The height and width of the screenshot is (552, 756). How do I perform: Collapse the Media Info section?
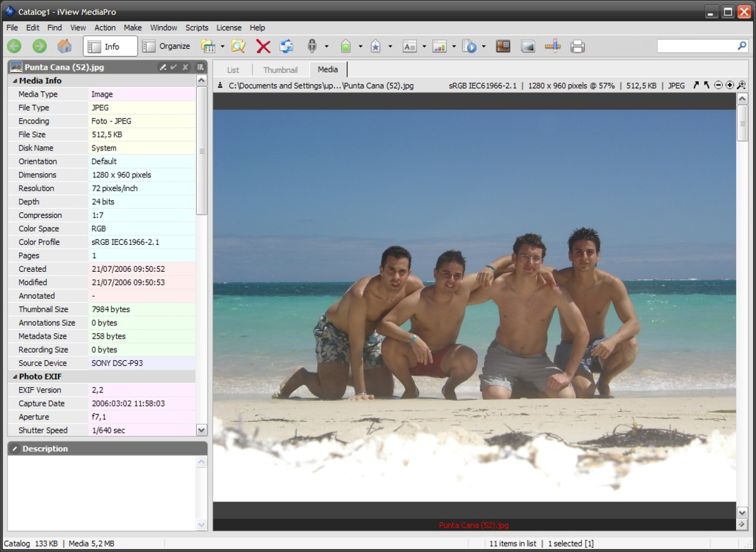coord(15,81)
